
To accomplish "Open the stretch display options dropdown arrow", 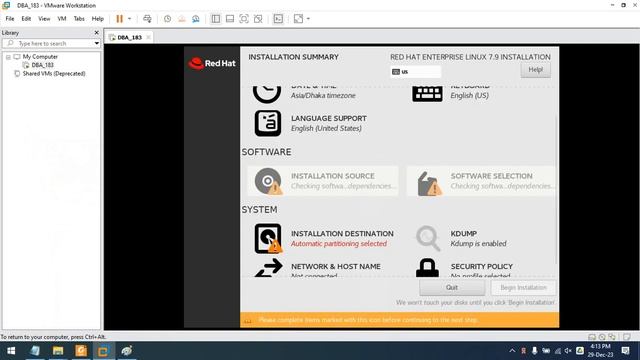I will tap(308, 19).
